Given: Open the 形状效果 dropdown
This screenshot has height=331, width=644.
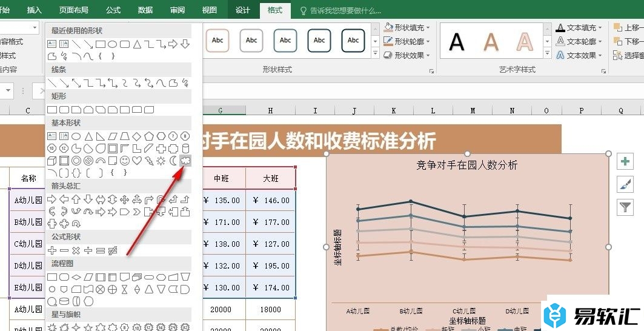Looking at the screenshot, I should click(407, 55).
